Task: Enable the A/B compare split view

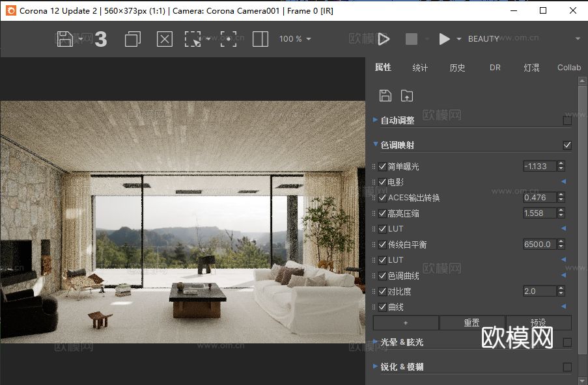Action: click(x=260, y=39)
